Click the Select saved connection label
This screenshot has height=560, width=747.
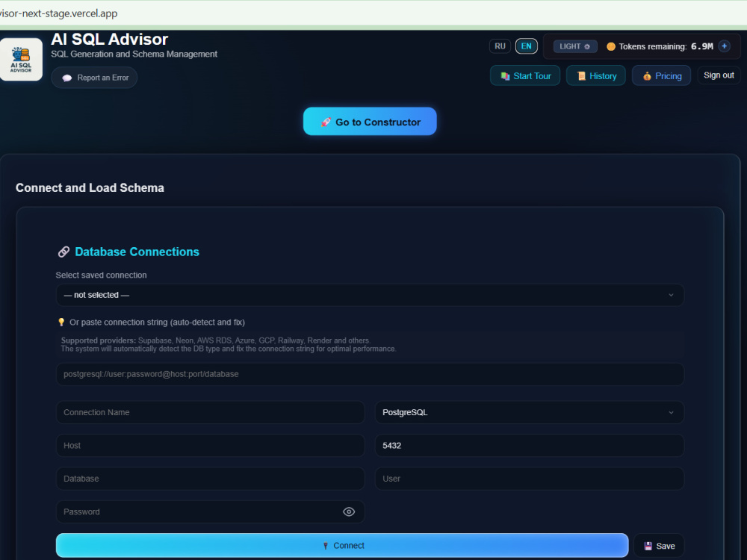coord(101,276)
